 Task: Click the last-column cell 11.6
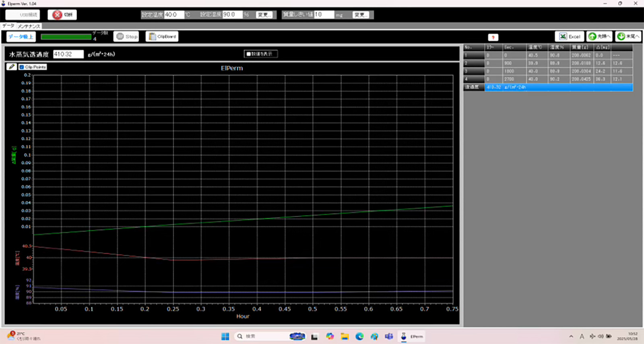tap(622, 71)
